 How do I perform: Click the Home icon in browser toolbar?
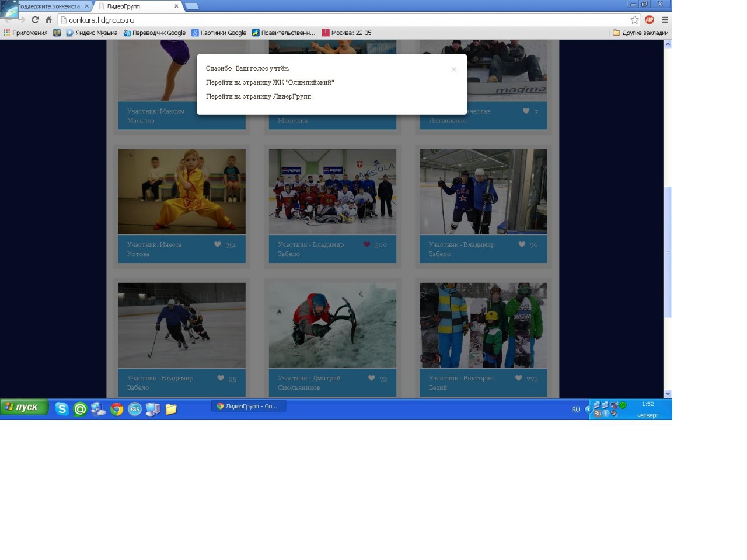(x=48, y=20)
